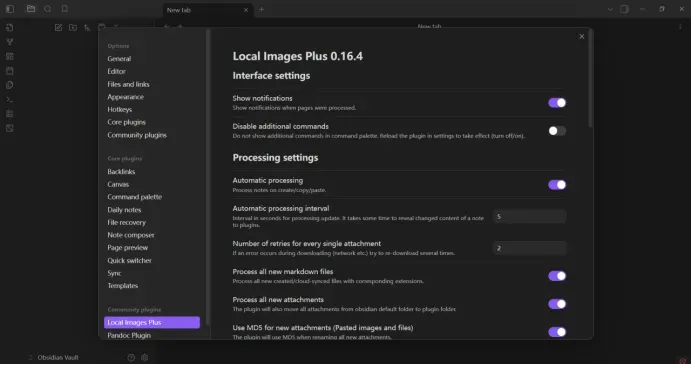Click the Number of retries input field
This screenshot has width=691, height=365.
click(529, 248)
